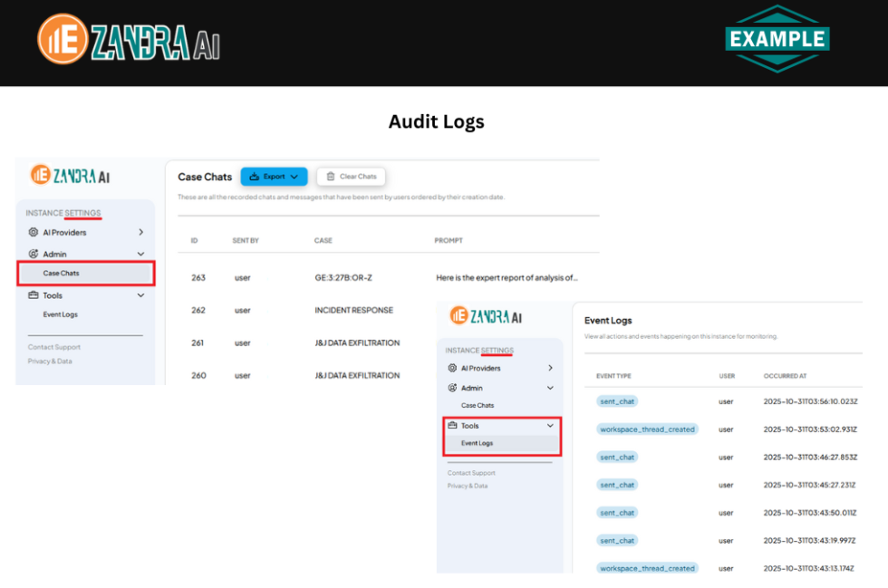Click Admin user icon in left sidebar

click(x=34, y=254)
